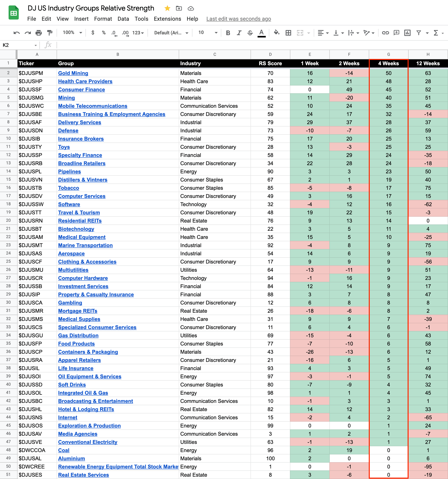Toggle strikethrough formatting
Image resolution: width=448 pixels, height=479 pixels.
point(250,33)
